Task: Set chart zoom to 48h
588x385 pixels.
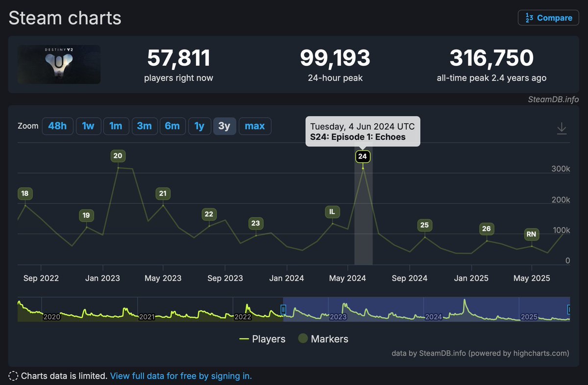Action: [x=57, y=126]
